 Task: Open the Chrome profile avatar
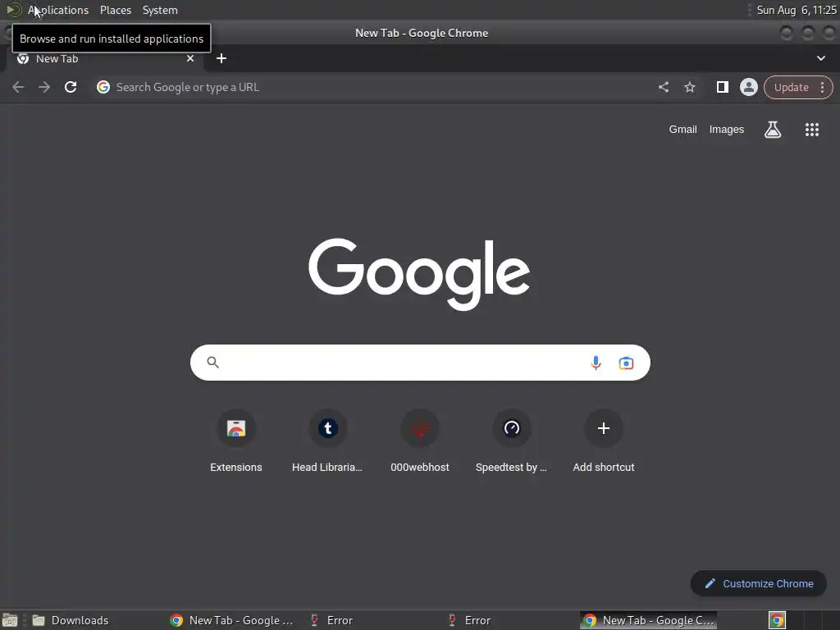(748, 87)
